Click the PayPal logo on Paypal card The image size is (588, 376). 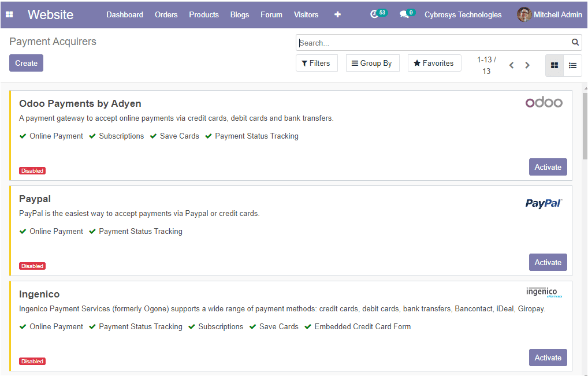coord(544,203)
